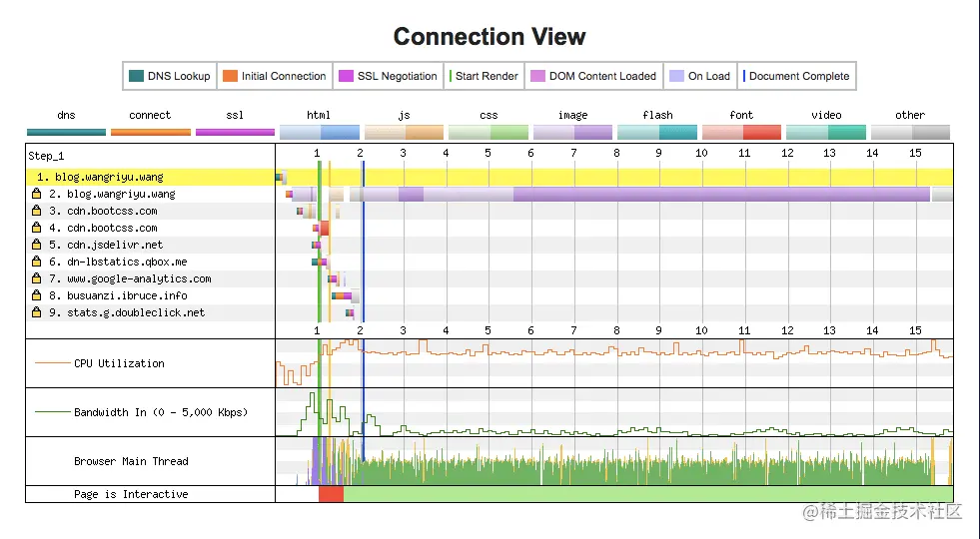Click the image purple color bar
Image resolution: width=980 pixels, height=539 pixels.
coord(572,132)
